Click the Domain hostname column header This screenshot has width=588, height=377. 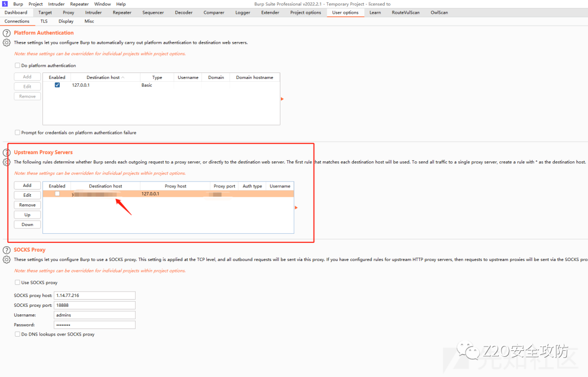[x=255, y=77]
